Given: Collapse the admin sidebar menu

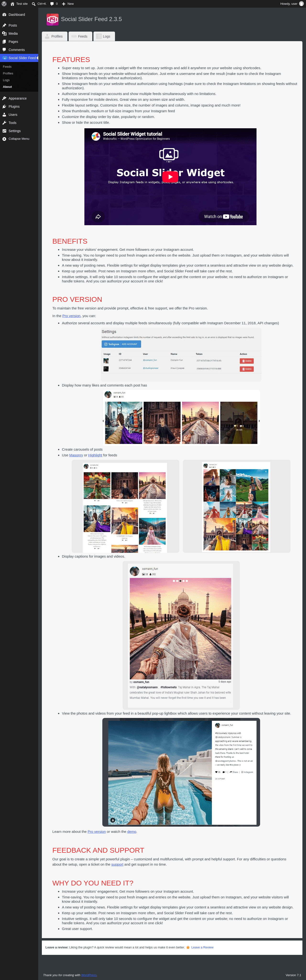Looking at the screenshot, I should point(19,139).
